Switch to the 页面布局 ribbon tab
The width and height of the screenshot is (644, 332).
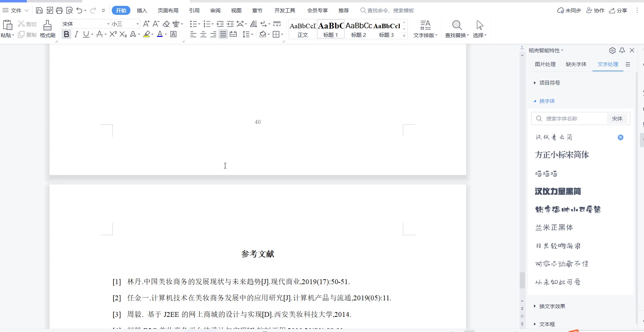(x=168, y=11)
